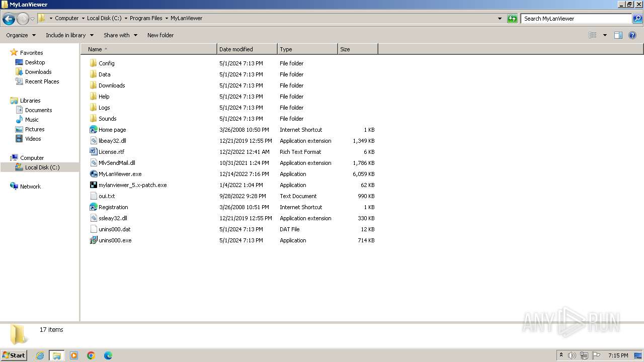Image resolution: width=644 pixels, height=362 pixels.
Task: Open Pictures library in sidebar
Action: pyautogui.click(x=35, y=129)
